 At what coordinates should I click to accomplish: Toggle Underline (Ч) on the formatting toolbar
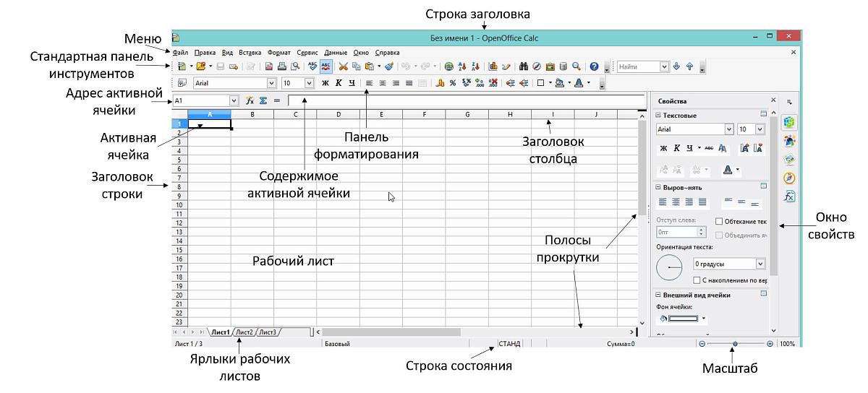click(352, 83)
